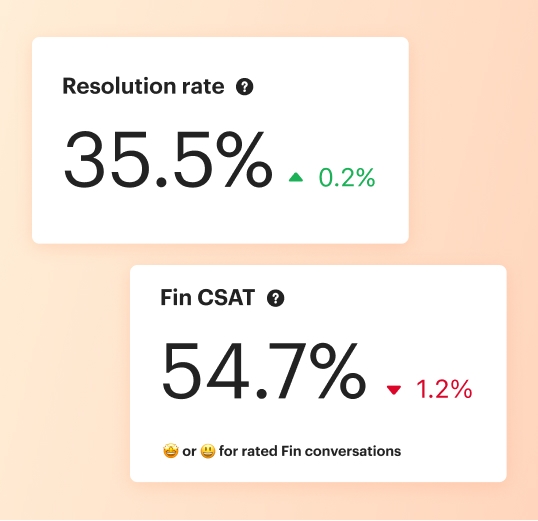Click the green 0.2% change figure
This screenshot has width=538, height=521.
347,177
